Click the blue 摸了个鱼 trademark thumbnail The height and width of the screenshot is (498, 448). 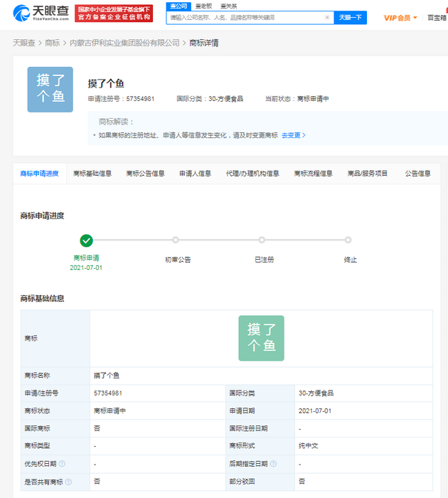point(50,90)
